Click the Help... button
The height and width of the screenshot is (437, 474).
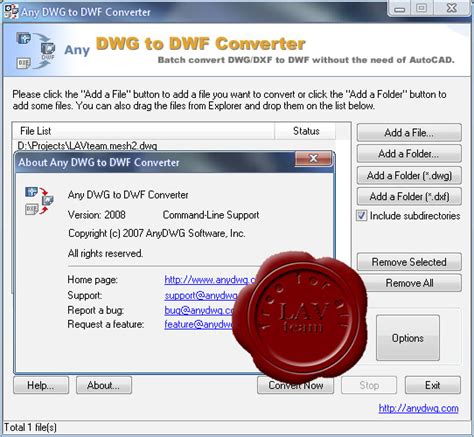tap(41, 385)
